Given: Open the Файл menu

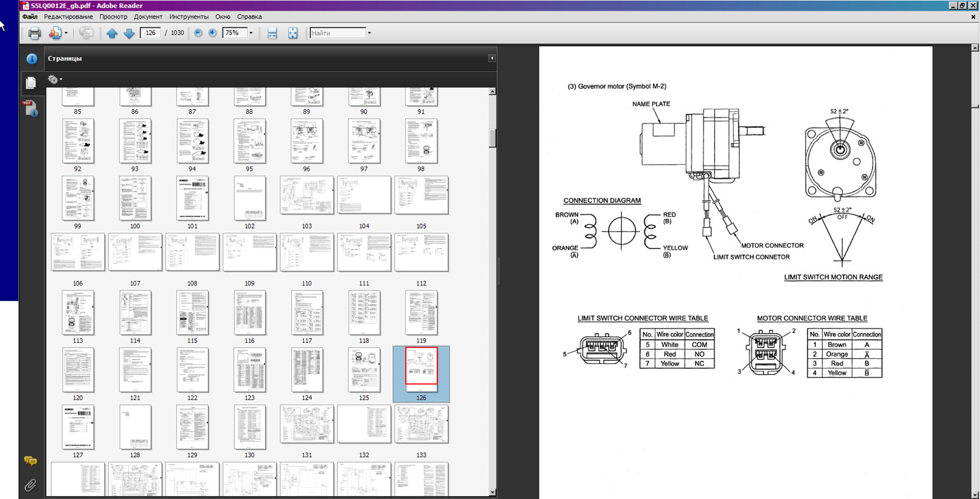Looking at the screenshot, I should pyautogui.click(x=30, y=17).
